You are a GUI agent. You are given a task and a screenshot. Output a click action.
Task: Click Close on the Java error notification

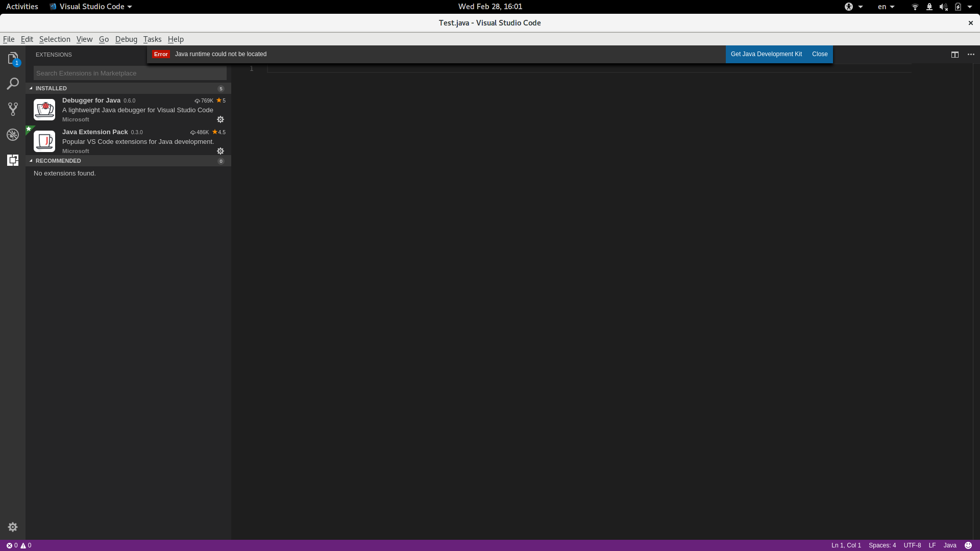pos(820,54)
